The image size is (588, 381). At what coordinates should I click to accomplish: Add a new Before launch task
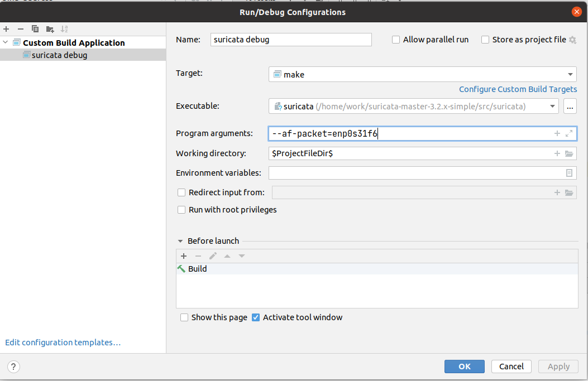[x=184, y=256]
